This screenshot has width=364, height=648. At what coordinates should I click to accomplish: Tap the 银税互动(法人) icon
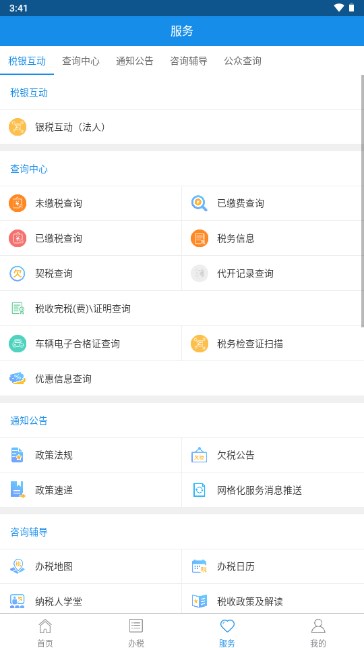point(17,127)
